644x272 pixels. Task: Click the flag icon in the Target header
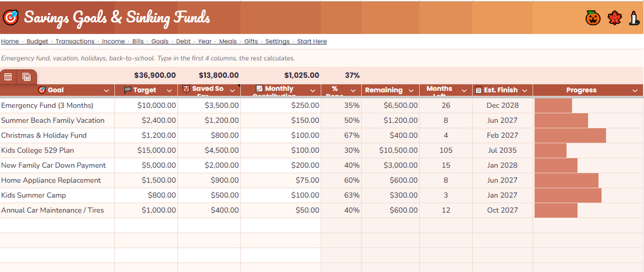(128, 90)
